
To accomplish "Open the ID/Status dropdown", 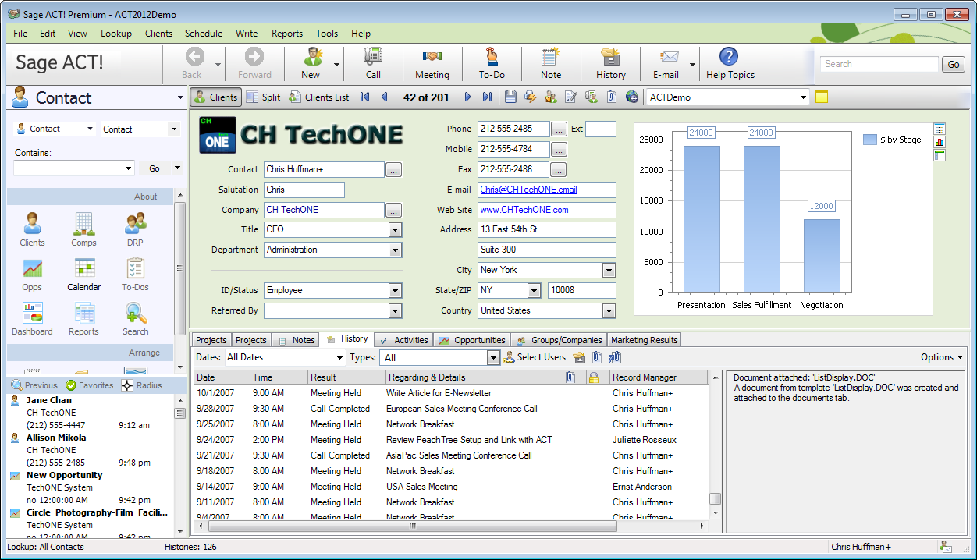I will (x=396, y=291).
